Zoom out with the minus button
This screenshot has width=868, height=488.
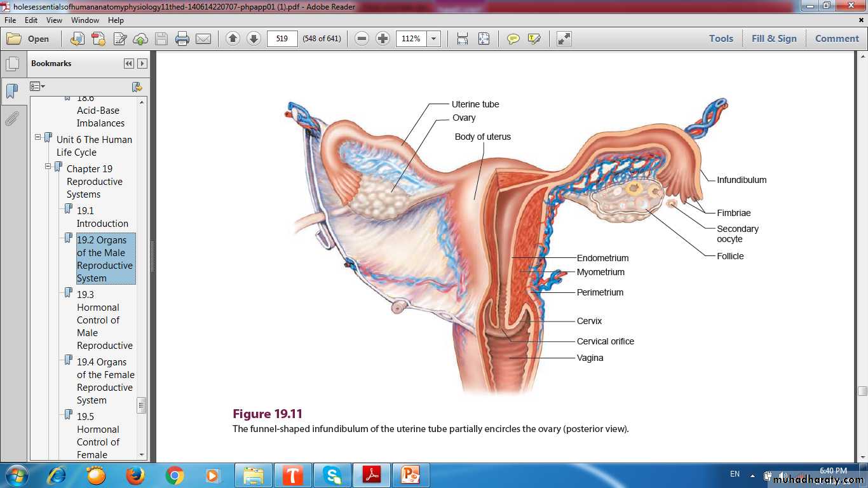(x=362, y=39)
